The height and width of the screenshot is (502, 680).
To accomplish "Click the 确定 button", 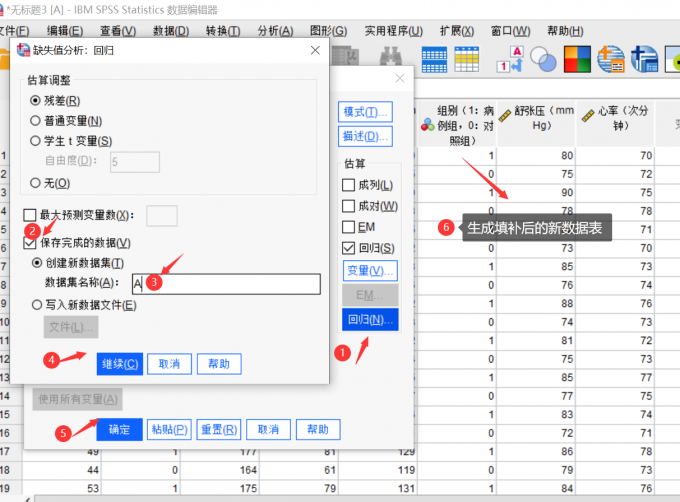I will tap(119, 430).
